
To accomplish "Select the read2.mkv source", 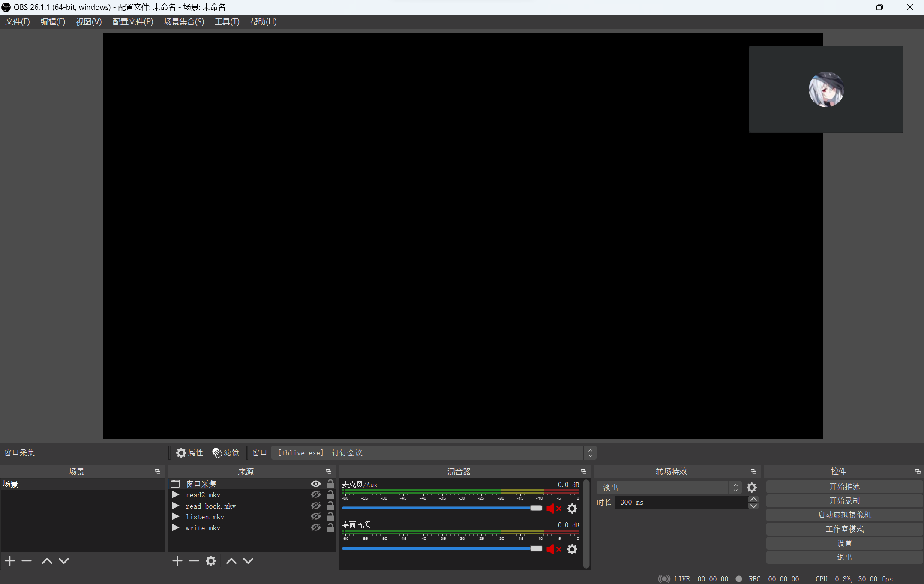I will [x=252, y=495].
